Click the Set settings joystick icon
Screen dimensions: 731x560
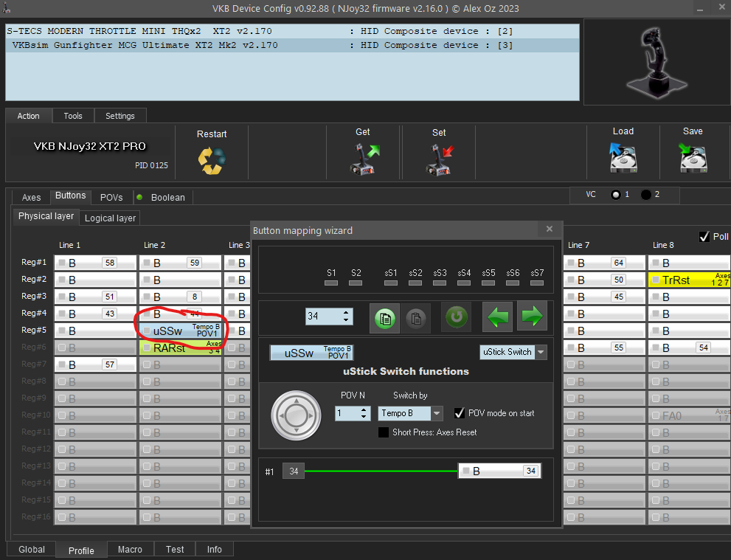[439, 159]
